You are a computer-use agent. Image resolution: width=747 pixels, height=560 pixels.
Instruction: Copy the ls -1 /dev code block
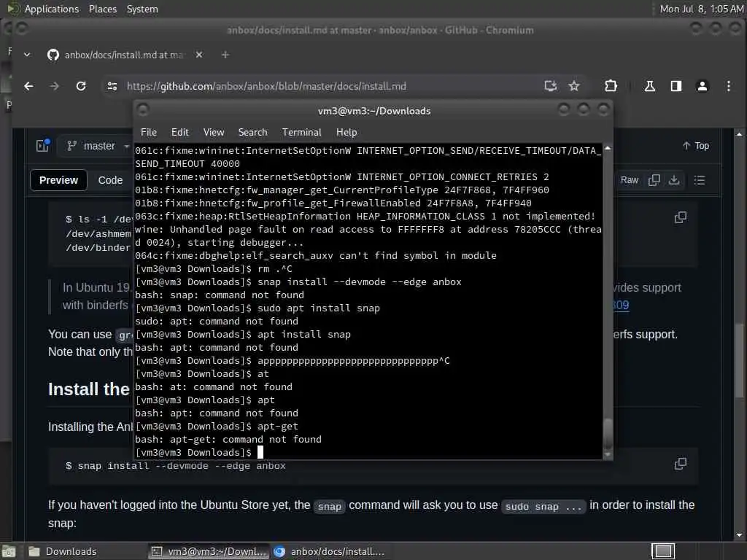681,217
